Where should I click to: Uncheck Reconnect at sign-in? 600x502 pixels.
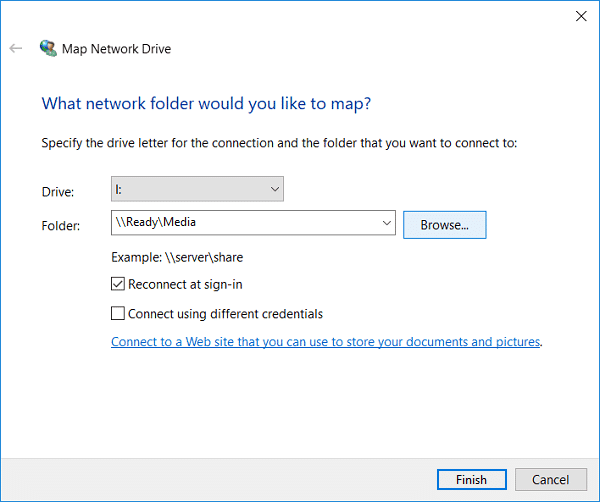118,284
